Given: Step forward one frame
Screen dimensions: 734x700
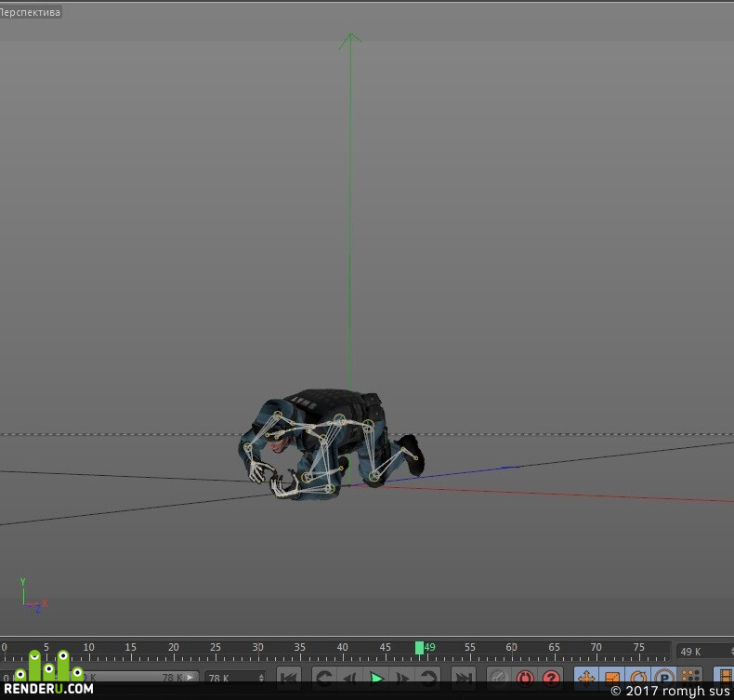Looking at the screenshot, I should pyautogui.click(x=402, y=678).
